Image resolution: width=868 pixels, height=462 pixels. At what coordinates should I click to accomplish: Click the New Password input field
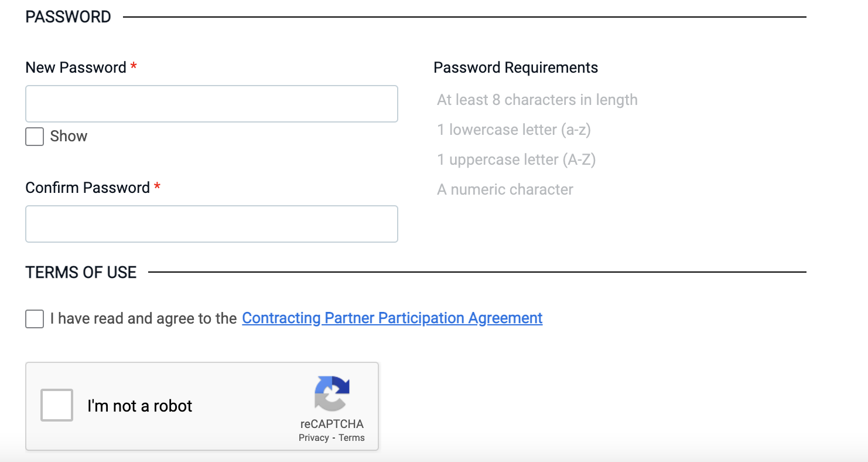click(211, 104)
